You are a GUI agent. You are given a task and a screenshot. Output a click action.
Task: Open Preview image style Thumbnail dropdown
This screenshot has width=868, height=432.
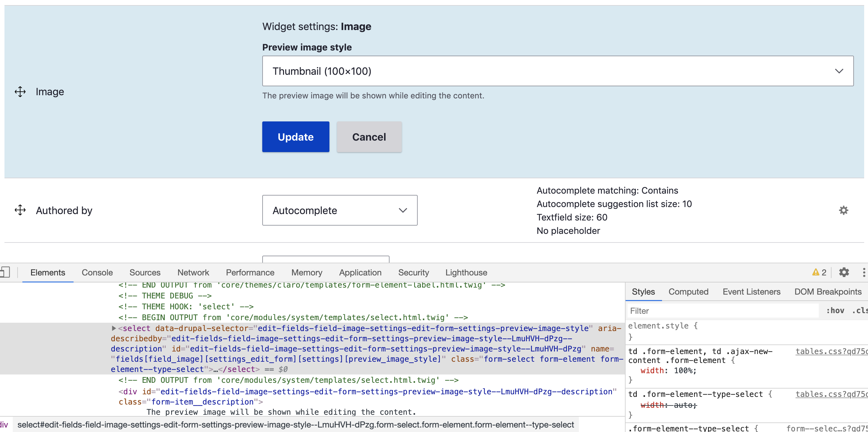(558, 71)
